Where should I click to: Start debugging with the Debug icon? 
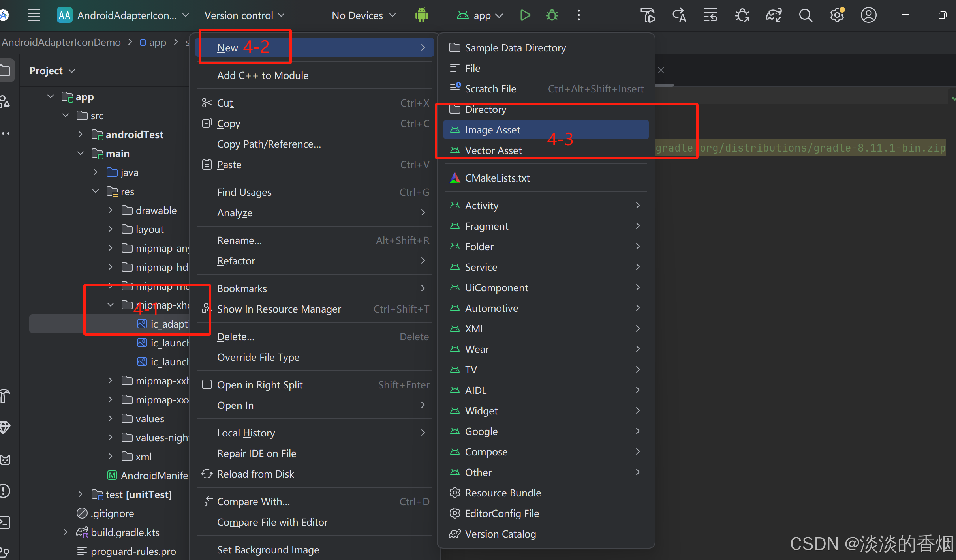[552, 15]
